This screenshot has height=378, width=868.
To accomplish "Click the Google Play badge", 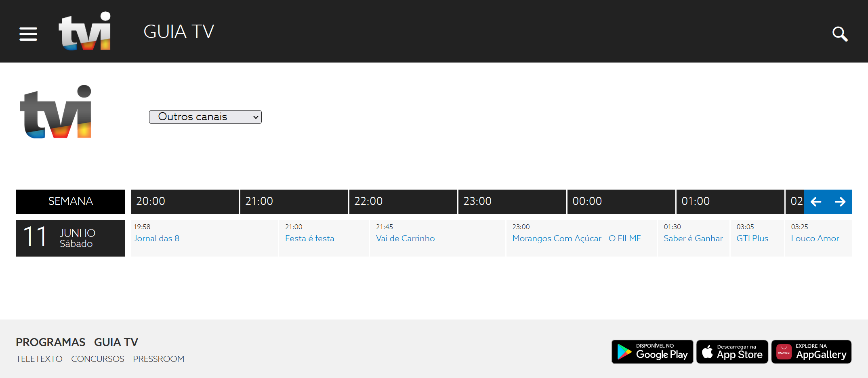I will point(652,352).
